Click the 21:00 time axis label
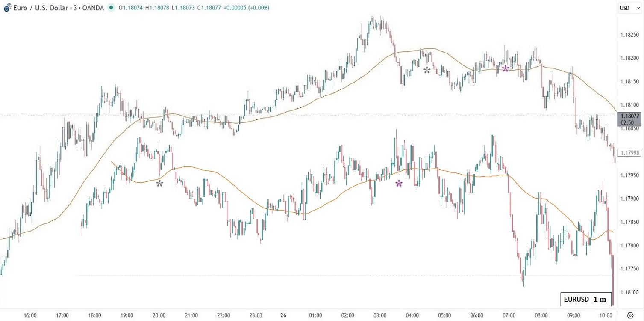This screenshot has height=321, width=644. 191,315
